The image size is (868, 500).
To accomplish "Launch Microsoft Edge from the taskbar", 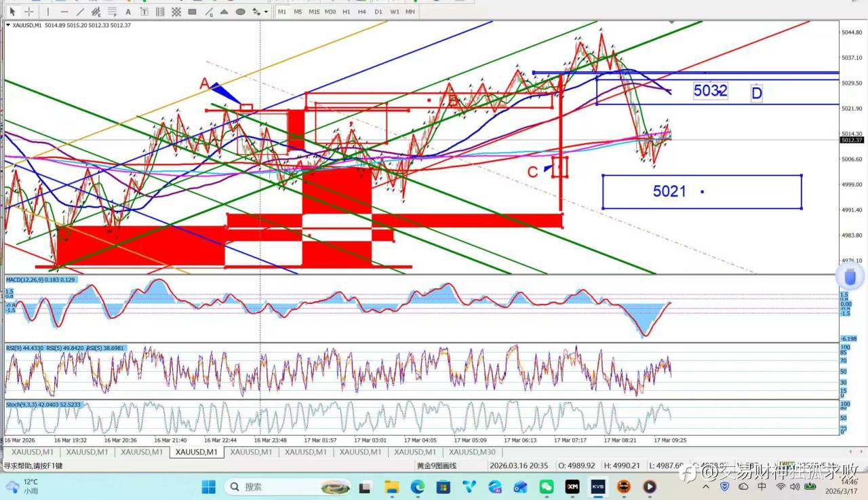I will [417, 486].
